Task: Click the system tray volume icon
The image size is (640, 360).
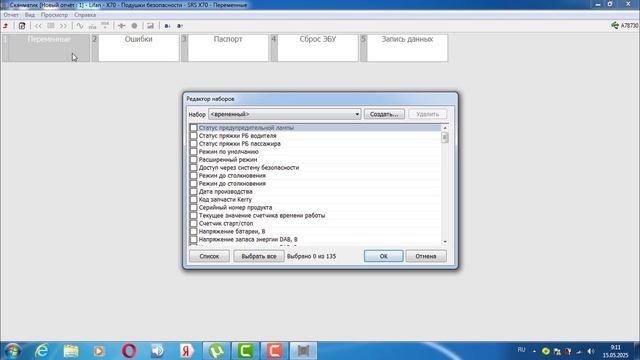Action: pos(590,351)
